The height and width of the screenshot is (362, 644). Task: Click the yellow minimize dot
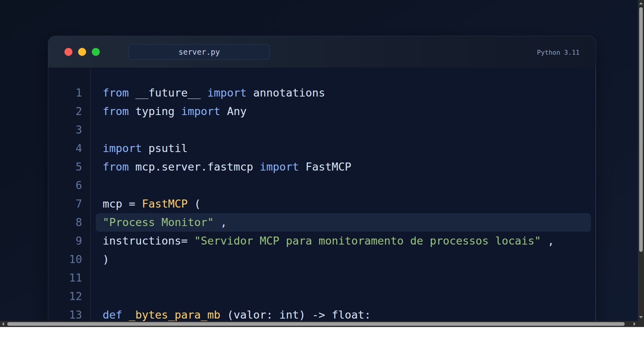[x=82, y=52]
